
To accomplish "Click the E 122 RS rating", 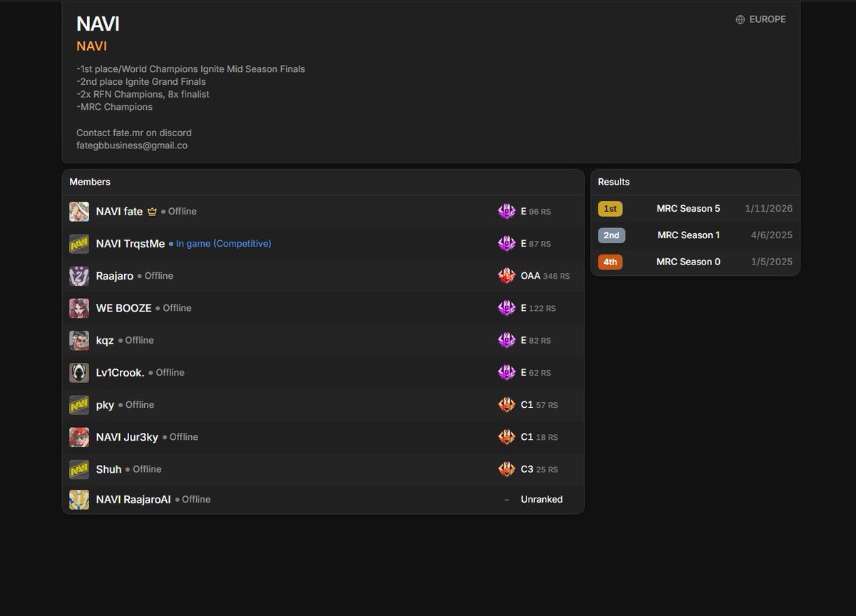I will click(538, 308).
